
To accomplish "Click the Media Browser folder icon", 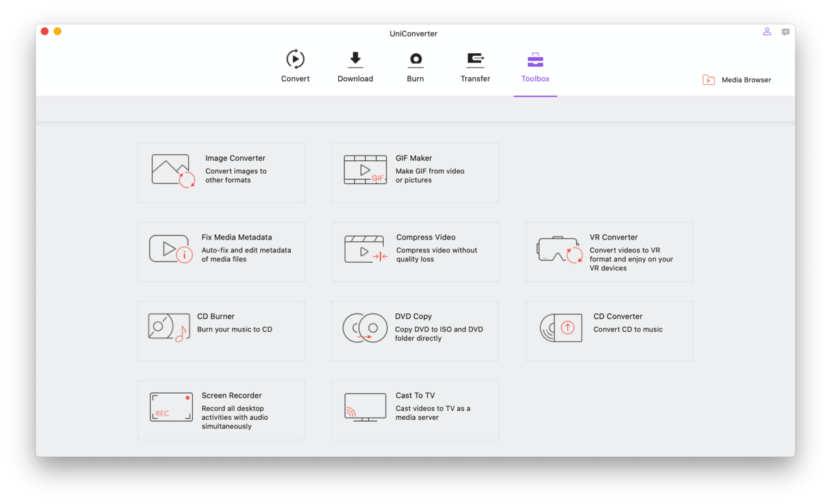I will tap(708, 80).
